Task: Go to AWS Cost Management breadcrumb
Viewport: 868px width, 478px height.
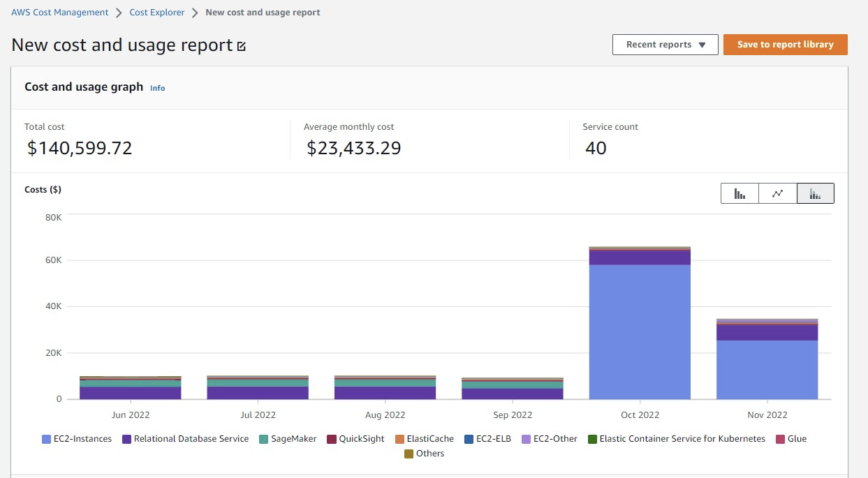Action: tap(60, 13)
